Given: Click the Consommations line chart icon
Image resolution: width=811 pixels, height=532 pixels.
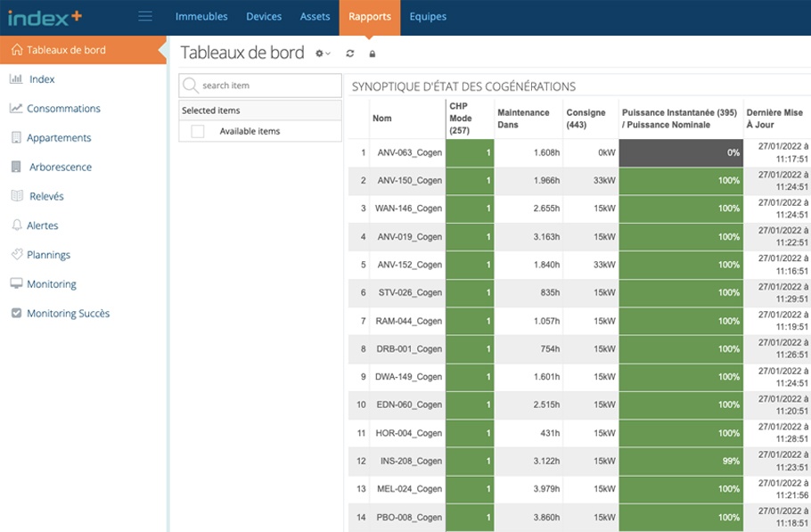Looking at the screenshot, I should (16, 109).
